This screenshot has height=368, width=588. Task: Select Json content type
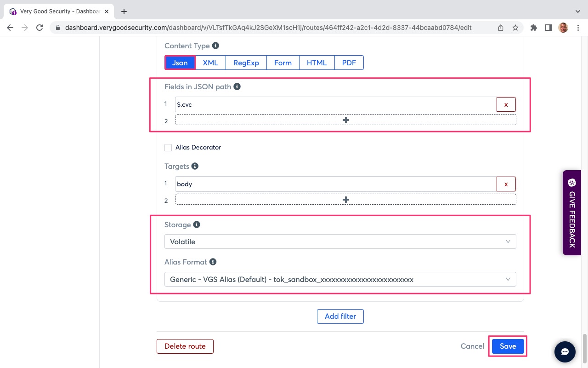click(x=180, y=63)
